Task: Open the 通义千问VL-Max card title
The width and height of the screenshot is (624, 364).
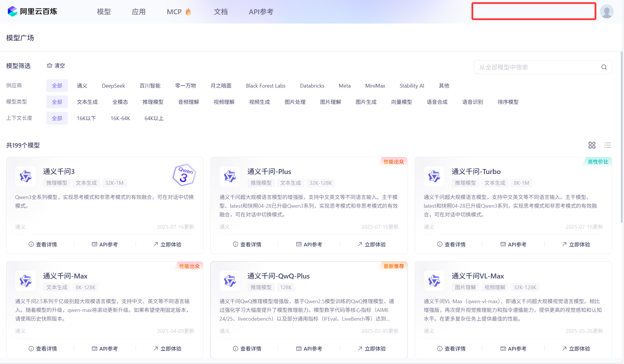Action: tap(478, 276)
